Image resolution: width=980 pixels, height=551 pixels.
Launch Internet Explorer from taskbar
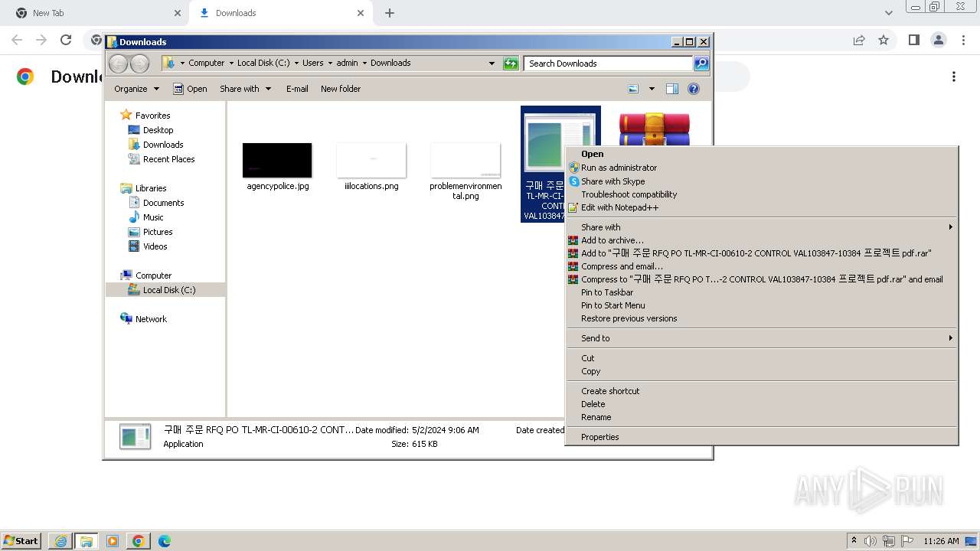coord(60,541)
